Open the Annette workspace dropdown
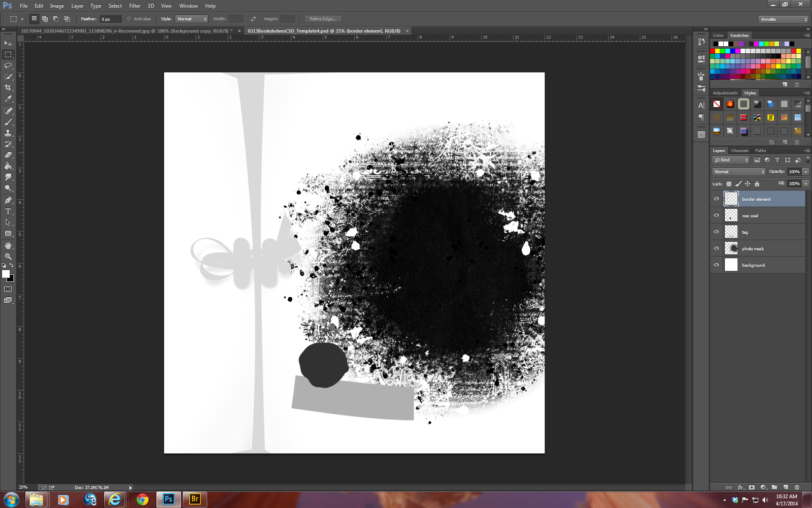 coord(784,19)
